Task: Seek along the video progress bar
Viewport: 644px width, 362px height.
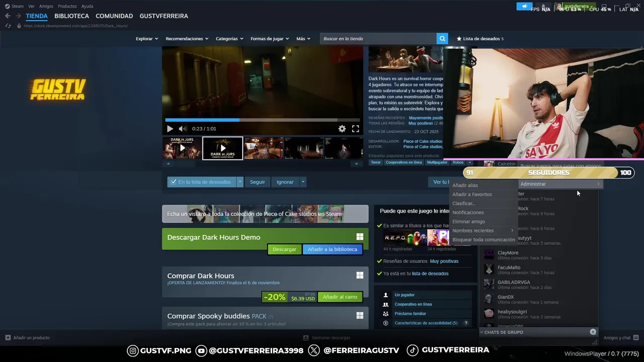Action: (262, 120)
